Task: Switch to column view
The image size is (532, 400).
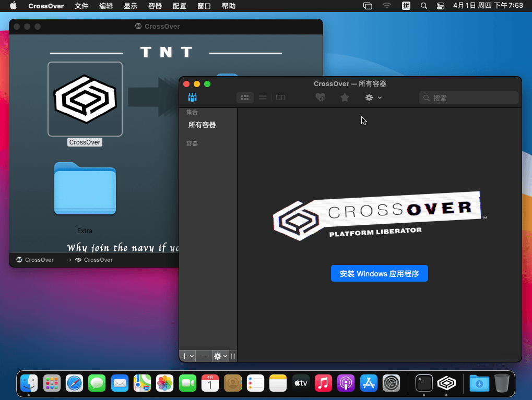Action: point(280,98)
